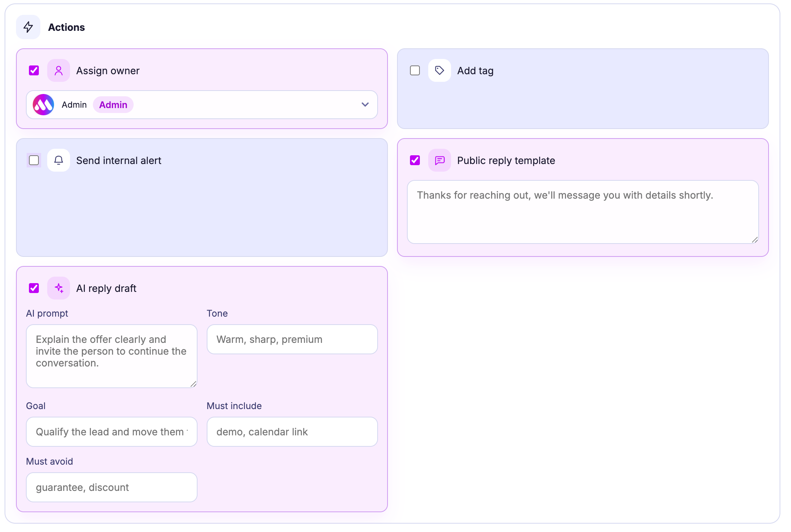
Task: Focus the Must include input field
Action: (x=292, y=432)
